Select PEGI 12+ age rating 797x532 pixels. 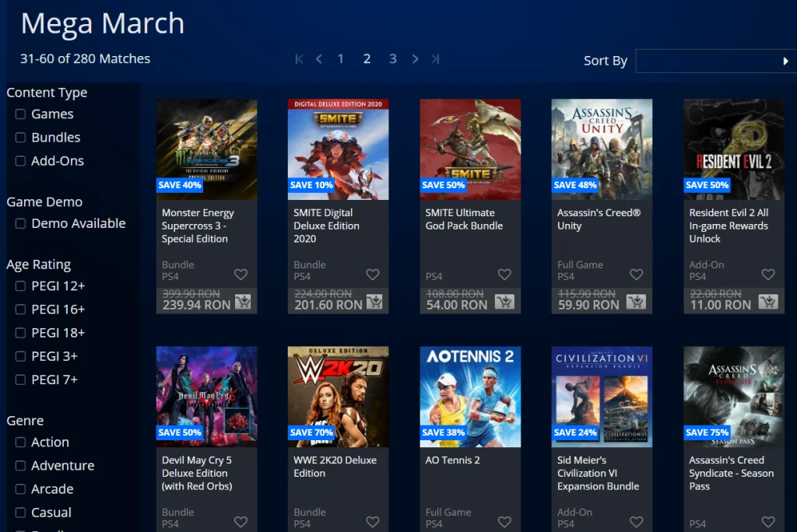[x=20, y=285]
